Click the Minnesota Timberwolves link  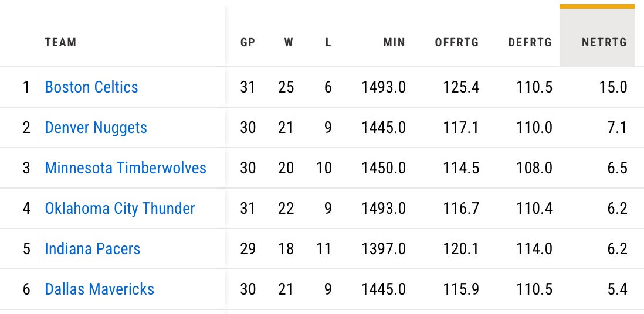pos(126,168)
